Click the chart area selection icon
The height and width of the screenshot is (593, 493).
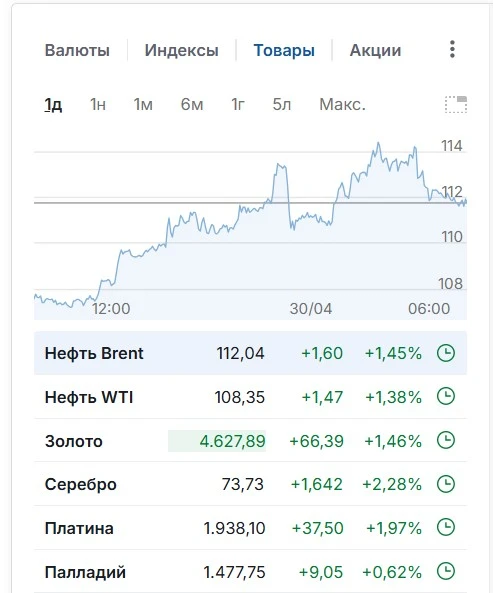[456, 104]
